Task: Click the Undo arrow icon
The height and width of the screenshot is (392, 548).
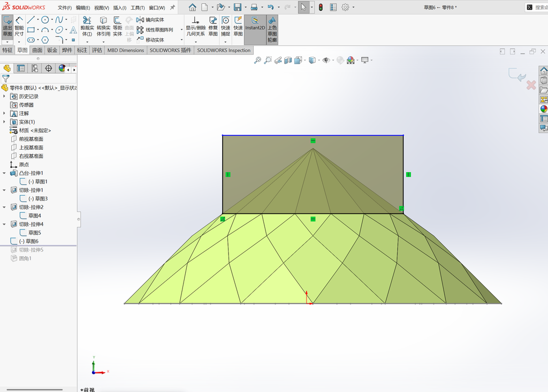Action: point(270,7)
